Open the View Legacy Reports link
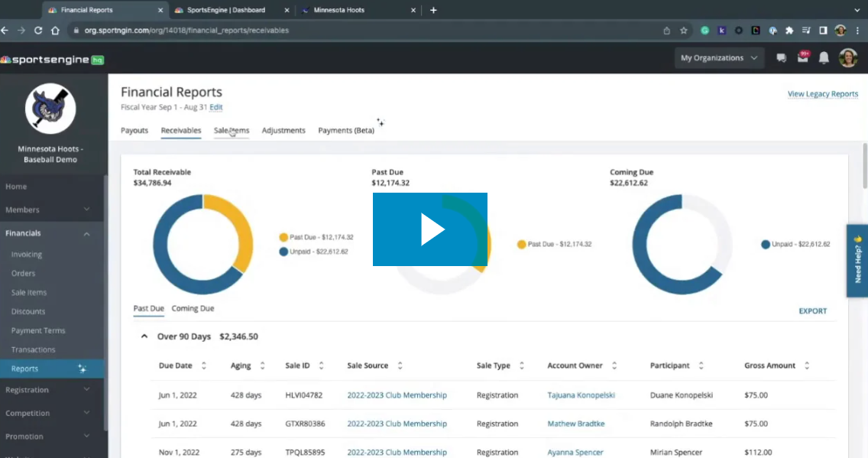868x458 pixels. [x=822, y=94]
